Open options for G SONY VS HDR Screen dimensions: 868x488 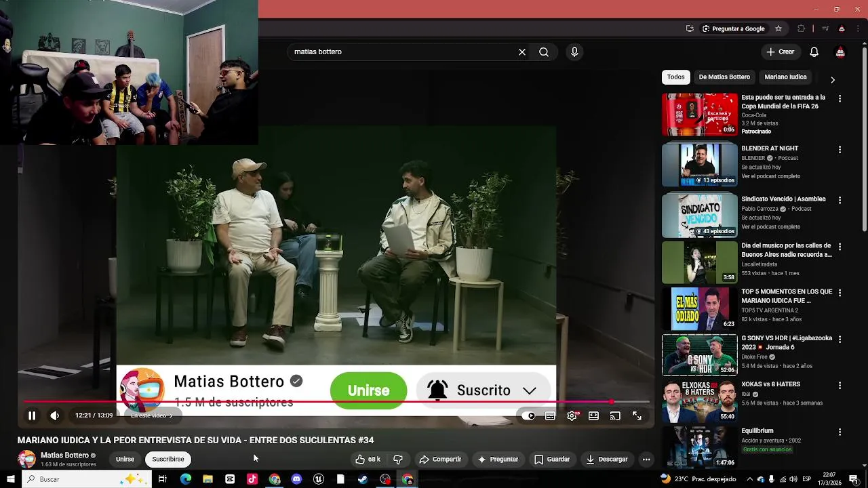(840, 339)
